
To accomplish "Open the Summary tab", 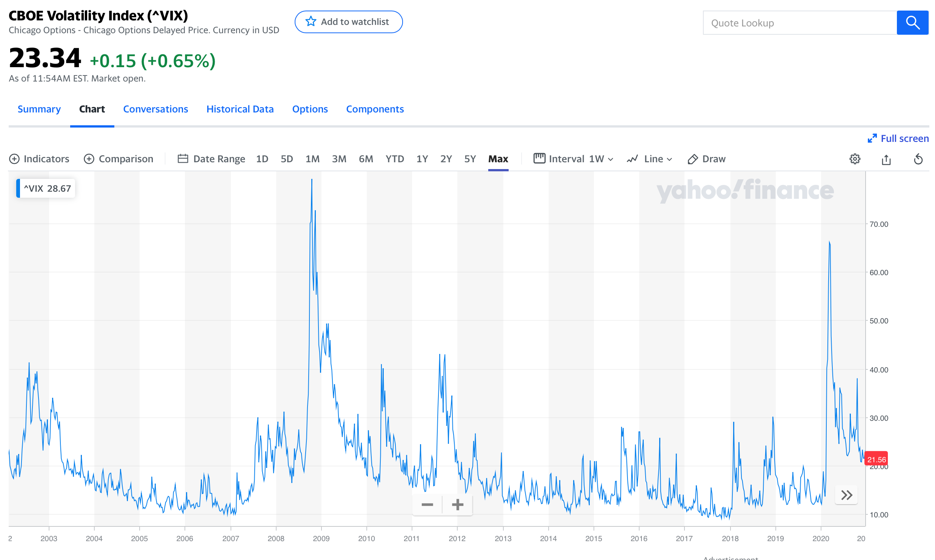I will [x=39, y=109].
